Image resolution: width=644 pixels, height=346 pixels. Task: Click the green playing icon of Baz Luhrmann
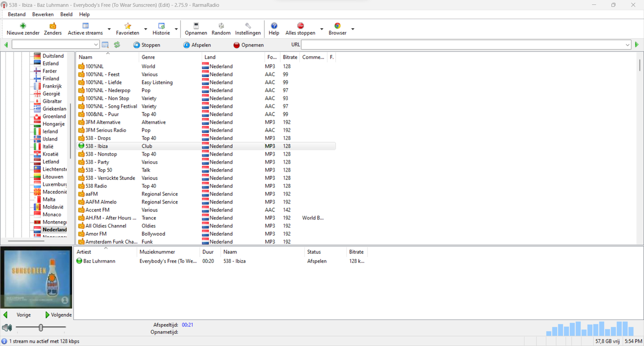tap(79, 261)
